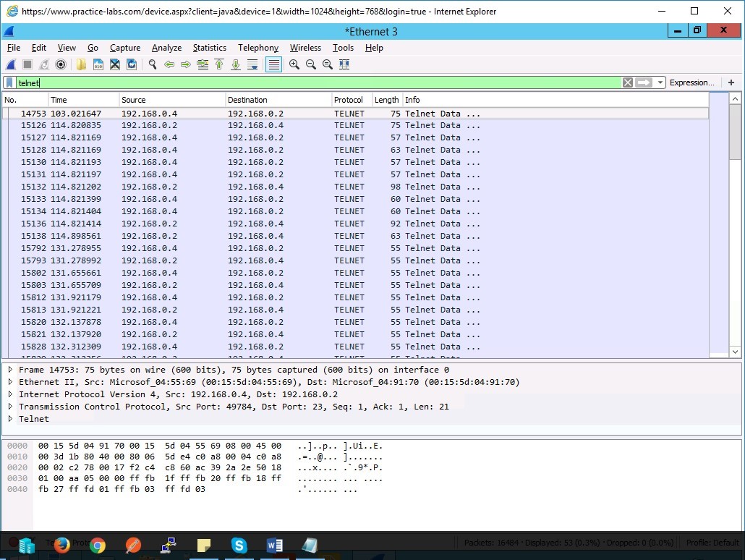
Task: Jump to last packet icon
Action: click(x=236, y=64)
